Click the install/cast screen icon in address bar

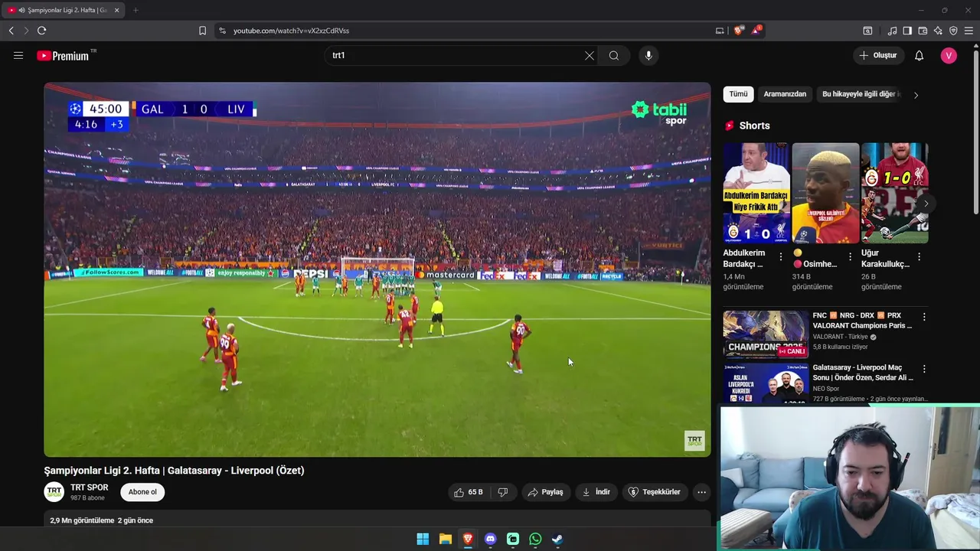[x=720, y=31]
